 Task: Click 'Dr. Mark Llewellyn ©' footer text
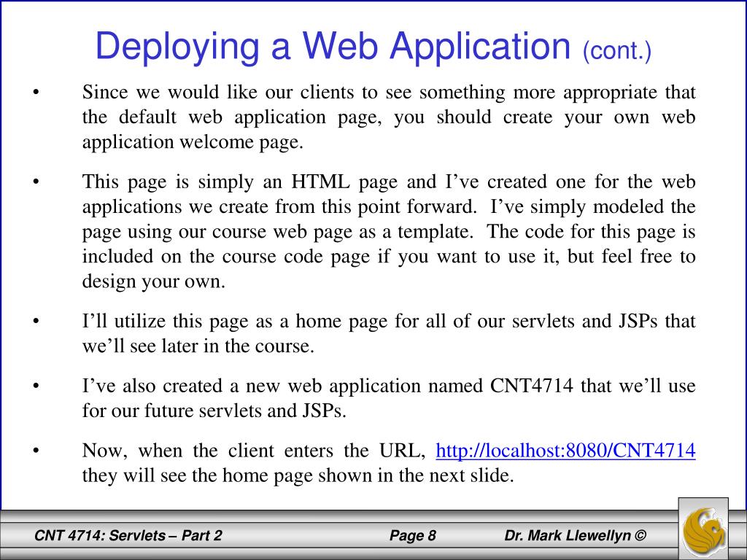576,535
